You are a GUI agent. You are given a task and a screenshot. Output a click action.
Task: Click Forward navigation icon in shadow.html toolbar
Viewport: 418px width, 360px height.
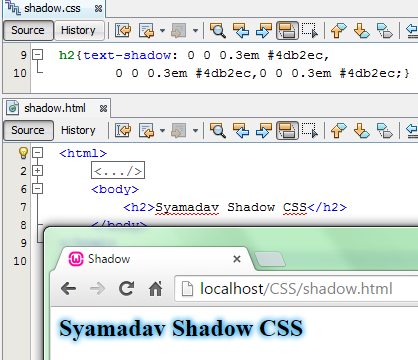(179, 131)
